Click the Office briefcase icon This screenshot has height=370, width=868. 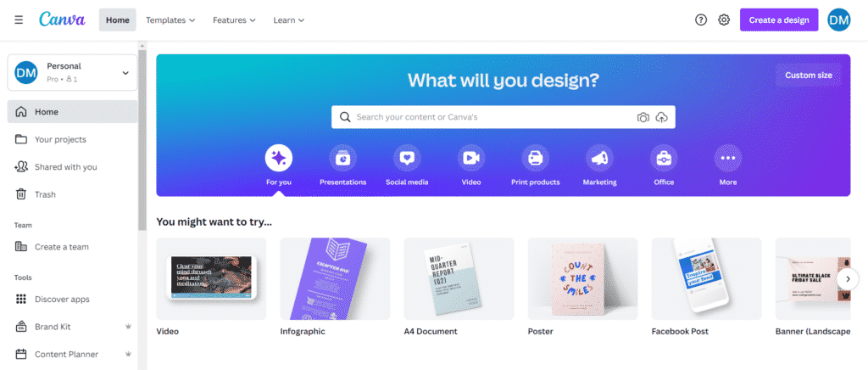[664, 159]
